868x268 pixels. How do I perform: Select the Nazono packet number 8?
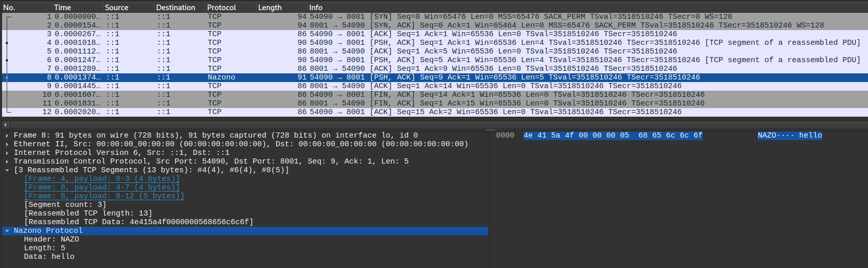click(x=357, y=77)
